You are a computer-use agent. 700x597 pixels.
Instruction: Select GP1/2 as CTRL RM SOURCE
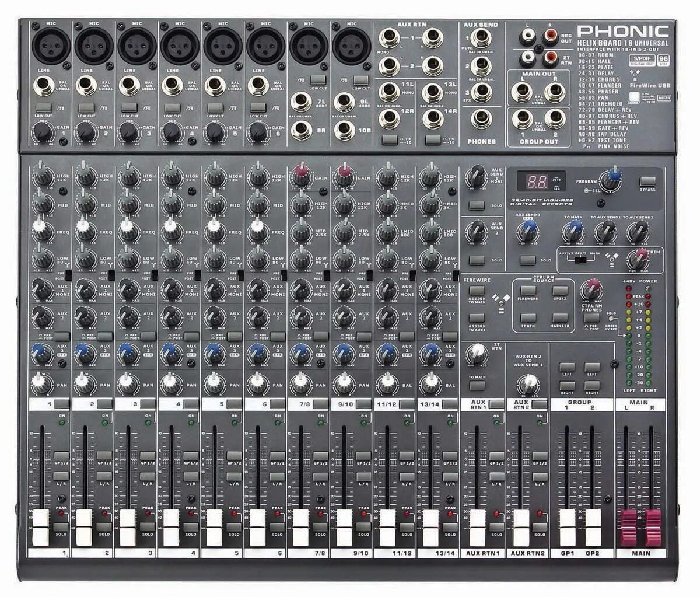[x=559, y=291]
